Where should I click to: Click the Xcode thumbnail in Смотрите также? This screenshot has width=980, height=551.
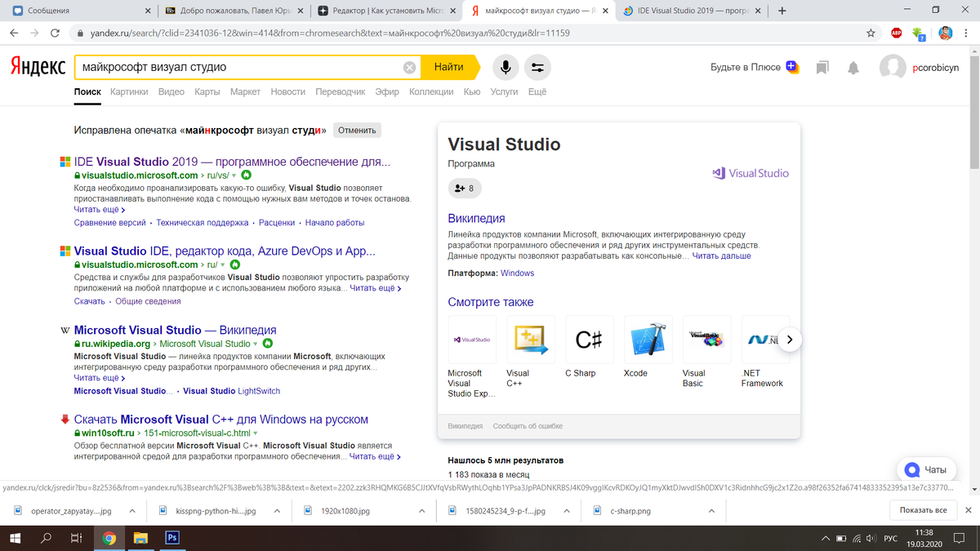(648, 339)
